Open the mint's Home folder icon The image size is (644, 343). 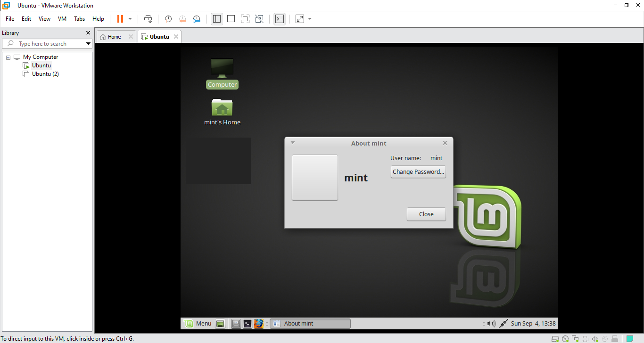(x=222, y=112)
